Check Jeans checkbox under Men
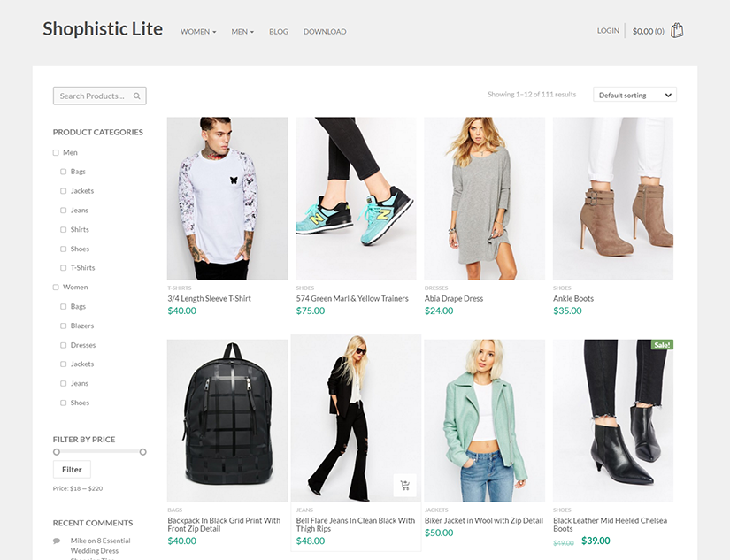Image resolution: width=730 pixels, height=560 pixels. coord(64,211)
